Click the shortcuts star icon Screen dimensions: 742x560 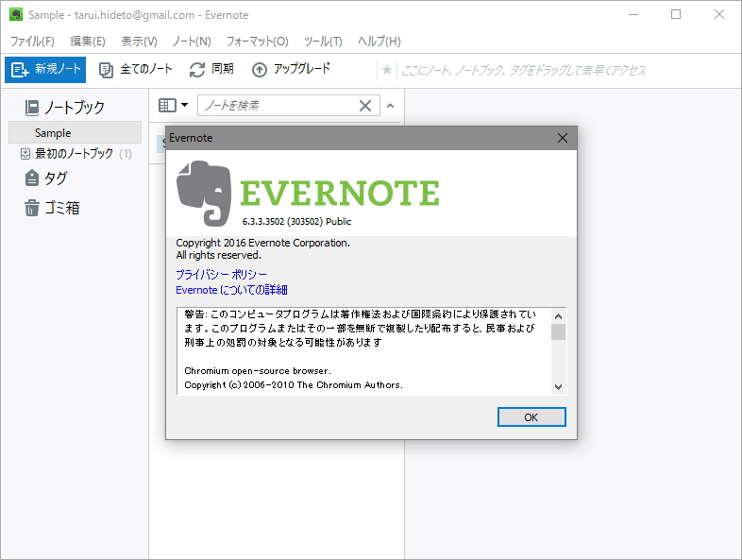(x=387, y=70)
